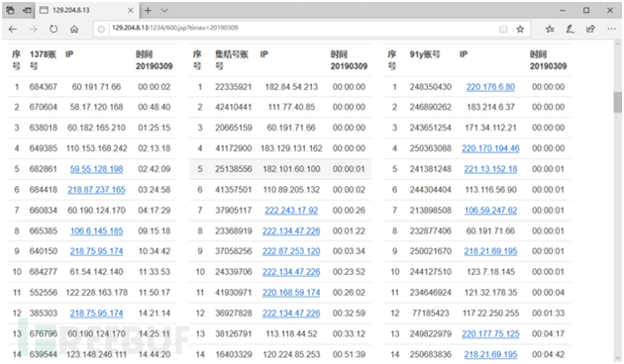This screenshot has width=624, height=364.
Task: Open the Reading view book icon
Action: pyautogui.click(x=503, y=29)
